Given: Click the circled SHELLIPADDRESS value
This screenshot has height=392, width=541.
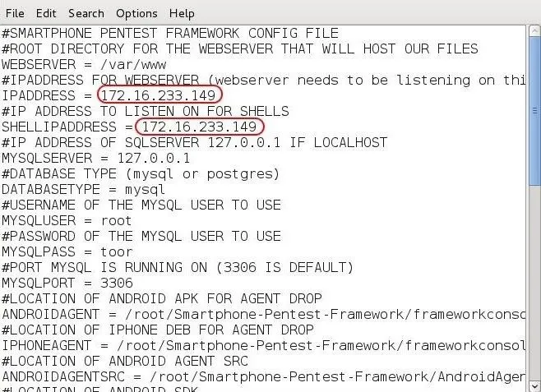Looking at the screenshot, I should (200, 127).
